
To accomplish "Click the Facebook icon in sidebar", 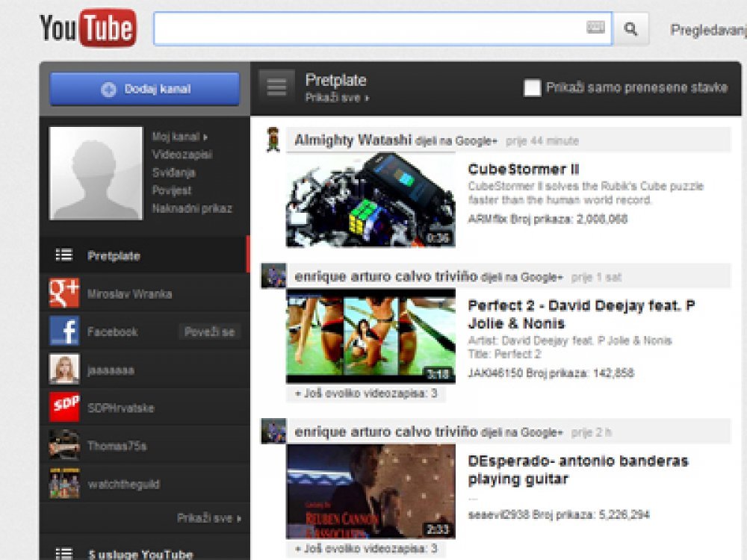I will pos(64,332).
